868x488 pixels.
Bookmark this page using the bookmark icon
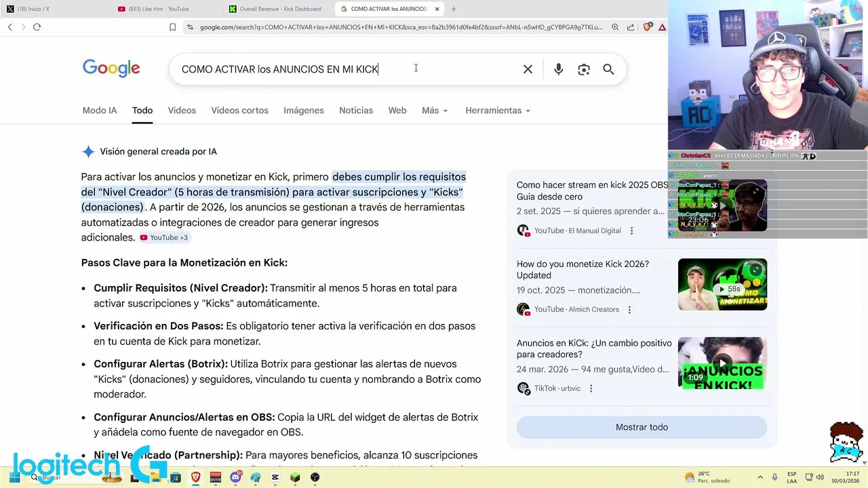point(172,27)
